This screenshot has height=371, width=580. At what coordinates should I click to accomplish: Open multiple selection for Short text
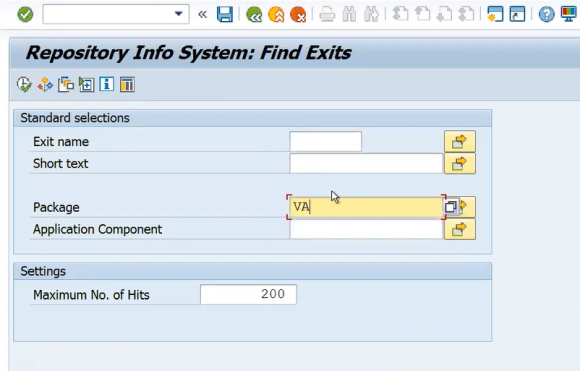460,163
